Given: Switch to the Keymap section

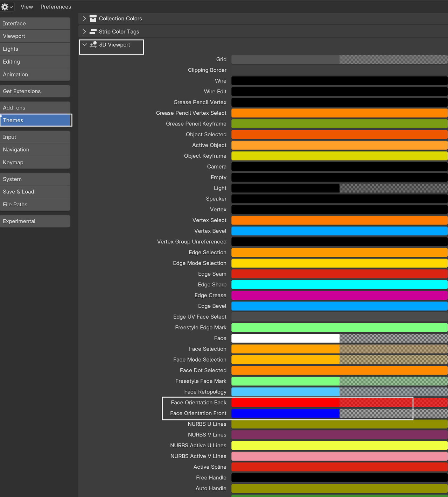Looking at the screenshot, I should coord(35,162).
